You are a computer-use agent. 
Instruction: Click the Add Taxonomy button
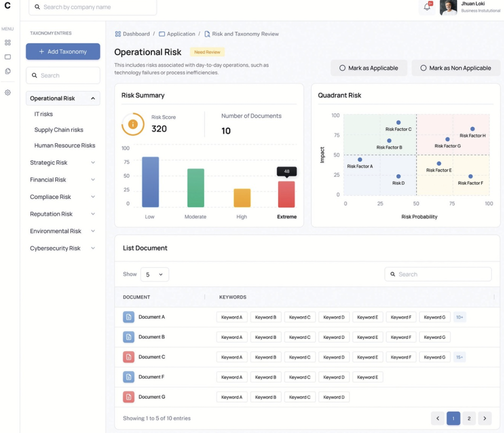point(63,51)
